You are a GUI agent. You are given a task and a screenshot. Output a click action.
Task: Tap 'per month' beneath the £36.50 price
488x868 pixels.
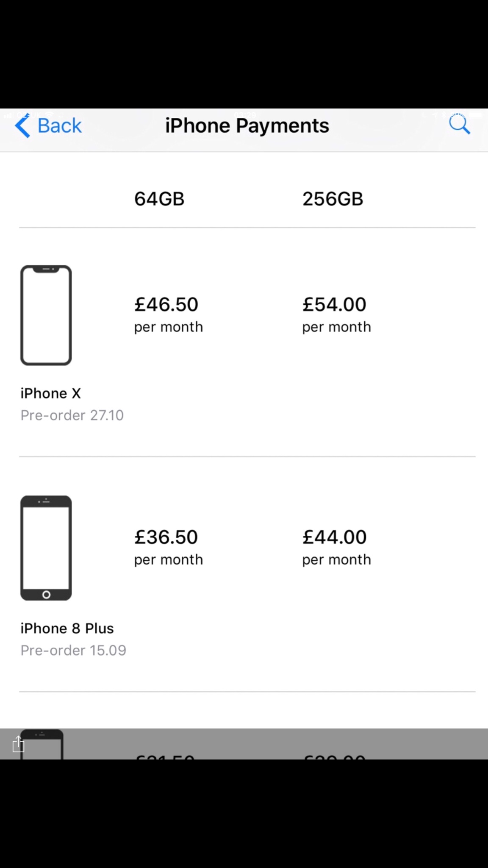(x=169, y=559)
